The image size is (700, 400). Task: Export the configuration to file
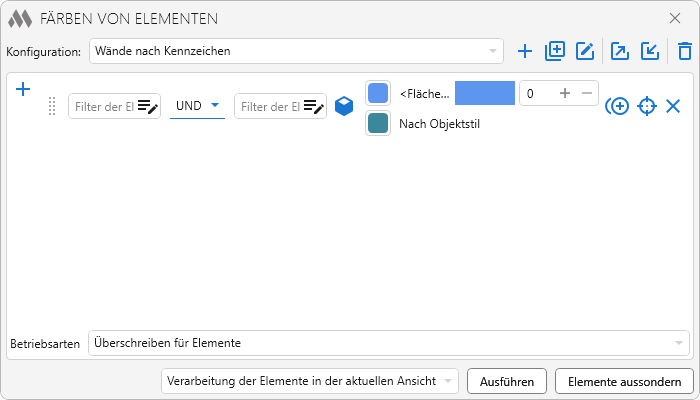pos(620,51)
